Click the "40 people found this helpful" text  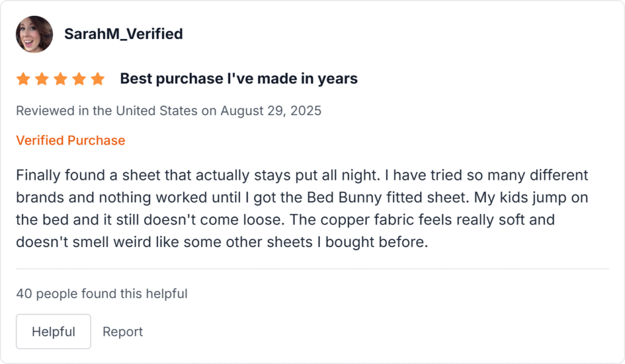pos(101,294)
